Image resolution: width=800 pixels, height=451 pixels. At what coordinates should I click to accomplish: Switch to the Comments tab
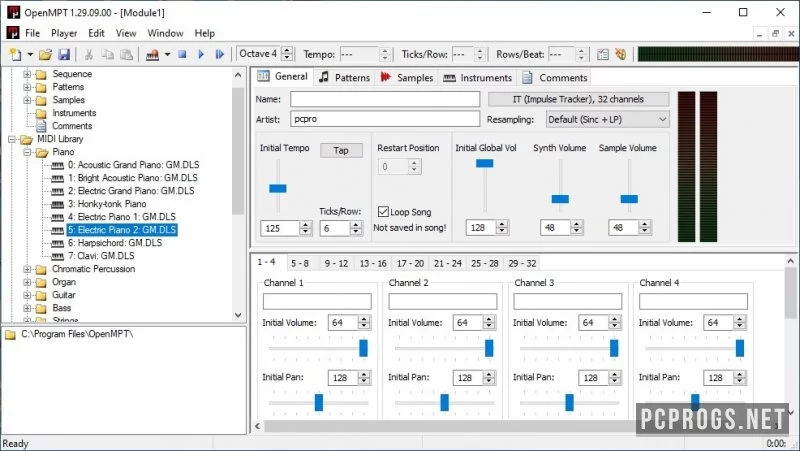[555, 78]
